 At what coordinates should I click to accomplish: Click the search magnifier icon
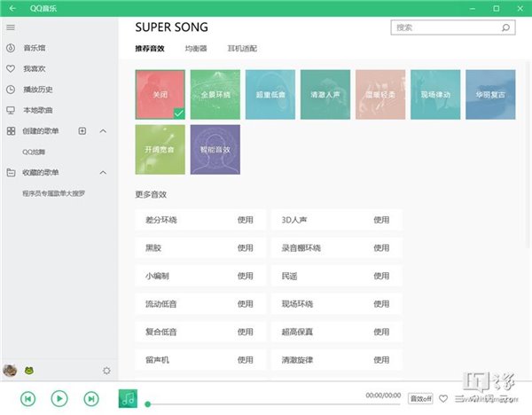505,27
